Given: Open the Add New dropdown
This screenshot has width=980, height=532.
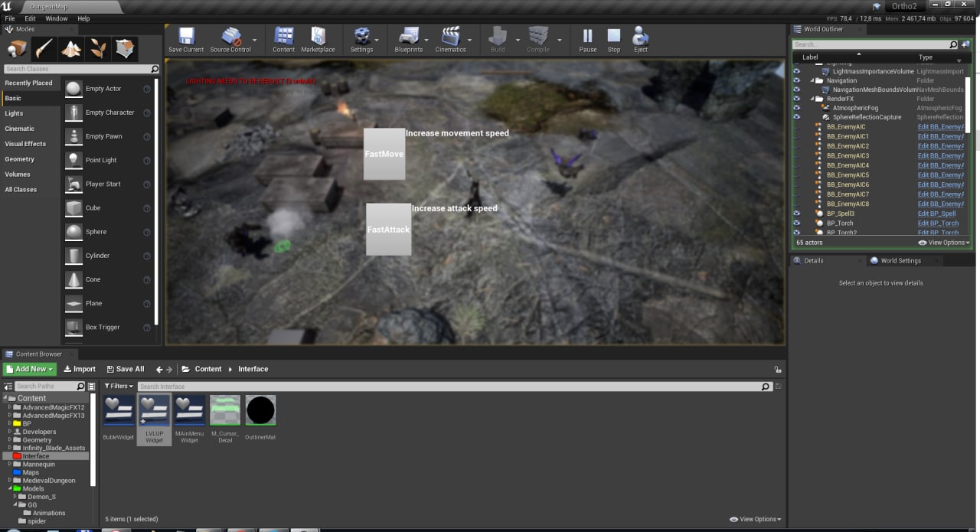Looking at the screenshot, I should [30, 369].
